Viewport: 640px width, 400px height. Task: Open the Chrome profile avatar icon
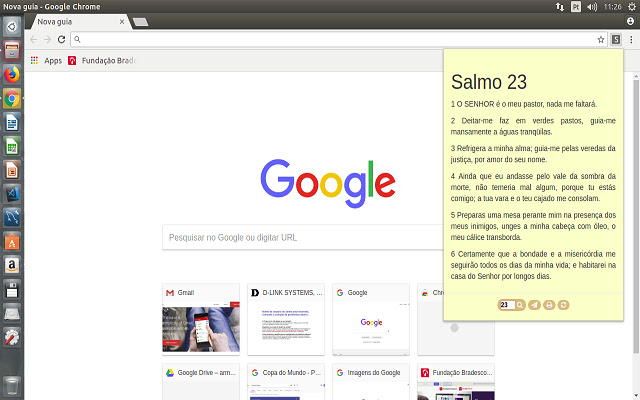[631, 21]
